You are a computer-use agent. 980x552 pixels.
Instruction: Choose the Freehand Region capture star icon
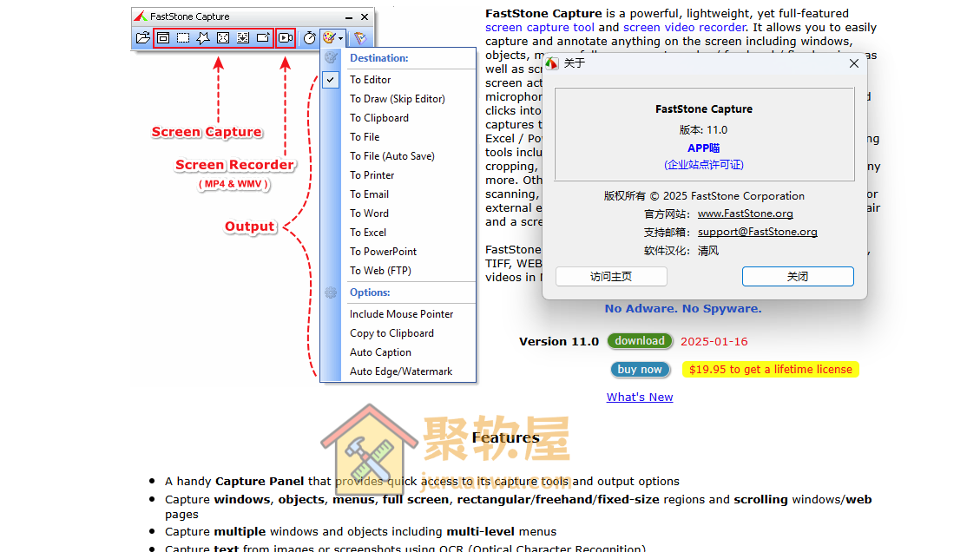pos(203,38)
